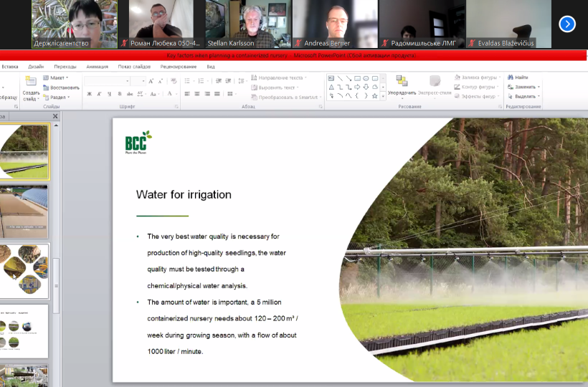The height and width of the screenshot is (387, 588).
Task: Select the arrow line shape
Action: click(348, 78)
